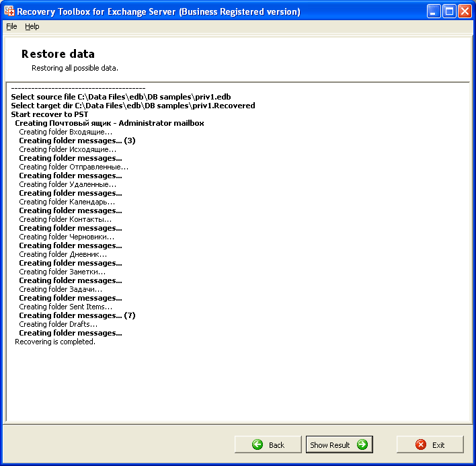Click 'Restoring all possible data.' subtitle

tap(75, 68)
